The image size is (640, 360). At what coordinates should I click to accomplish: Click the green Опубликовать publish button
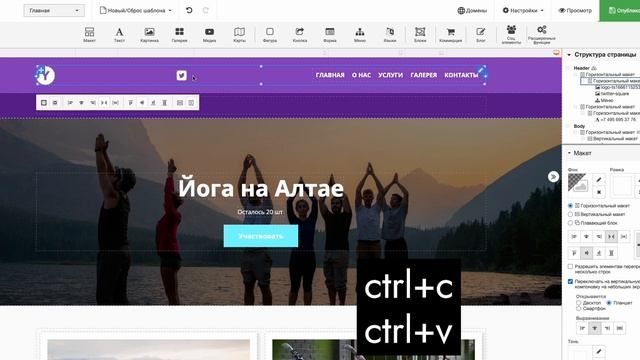[x=620, y=11]
